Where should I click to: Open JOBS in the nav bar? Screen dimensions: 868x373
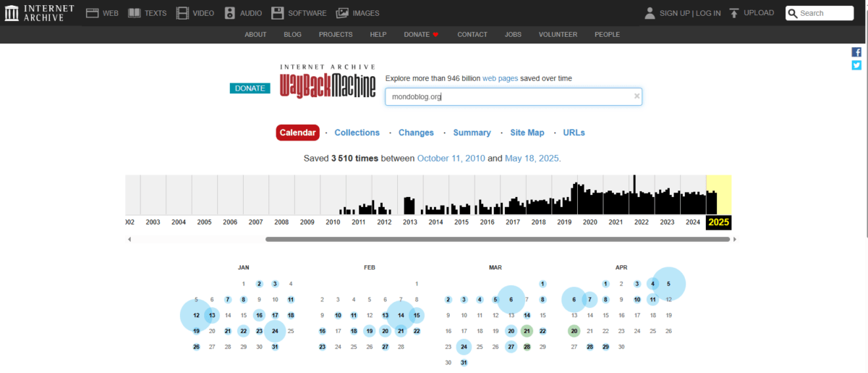513,35
